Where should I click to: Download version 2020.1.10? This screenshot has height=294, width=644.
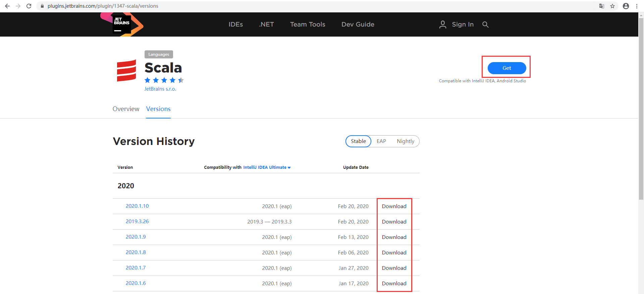point(394,206)
